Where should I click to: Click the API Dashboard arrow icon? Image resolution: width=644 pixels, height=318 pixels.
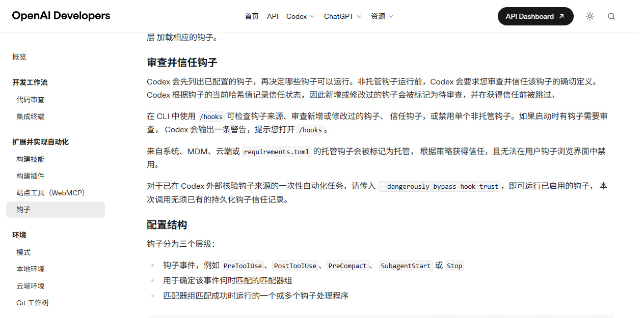point(561,16)
